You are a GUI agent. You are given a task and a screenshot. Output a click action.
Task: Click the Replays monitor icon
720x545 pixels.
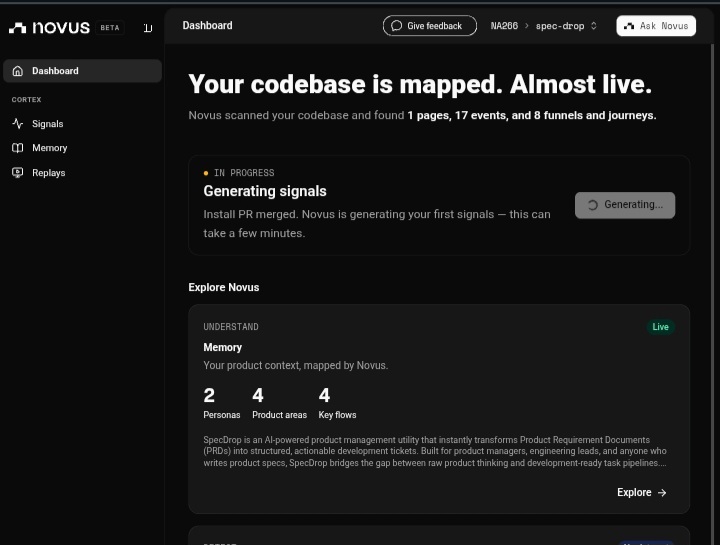pos(18,173)
